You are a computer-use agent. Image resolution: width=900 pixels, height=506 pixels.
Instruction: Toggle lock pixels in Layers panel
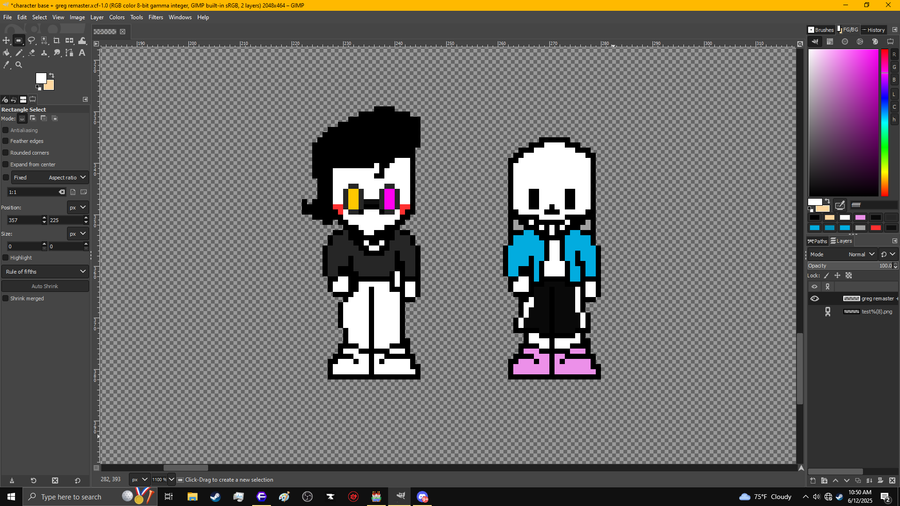pyautogui.click(x=827, y=275)
